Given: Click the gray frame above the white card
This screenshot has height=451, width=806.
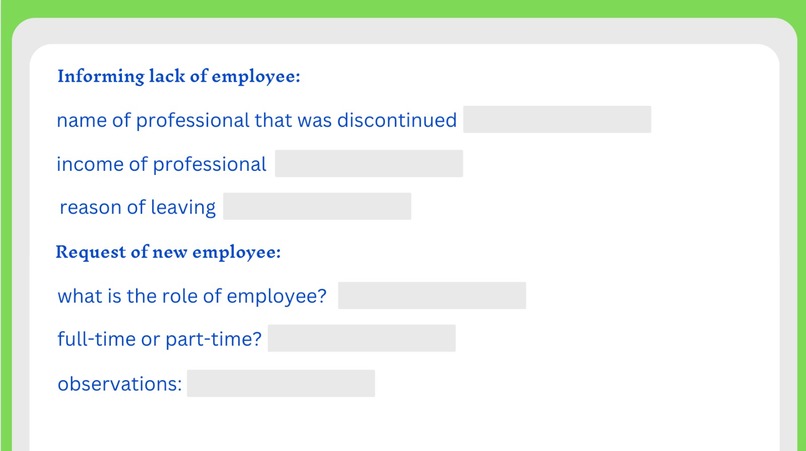Looking at the screenshot, I should tap(404, 31).
